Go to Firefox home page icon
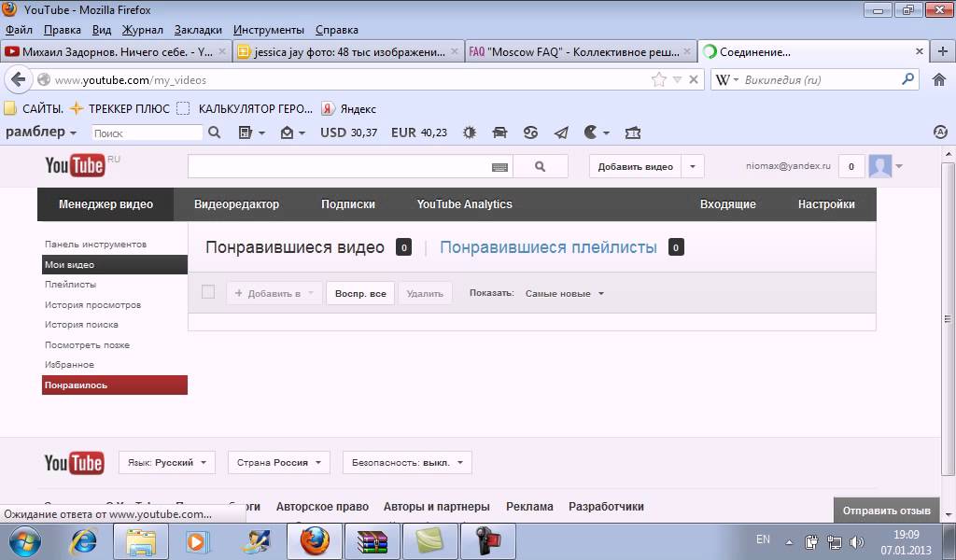 (939, 80)
